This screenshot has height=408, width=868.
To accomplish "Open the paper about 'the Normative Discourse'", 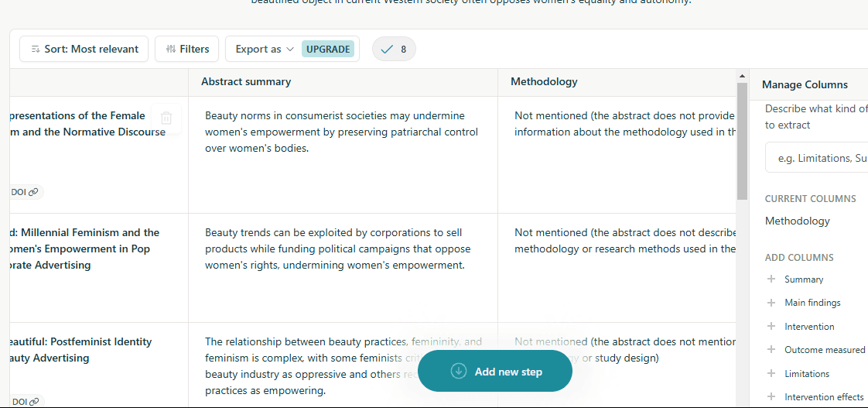I will pyautogui.click(x=87, y=124).
